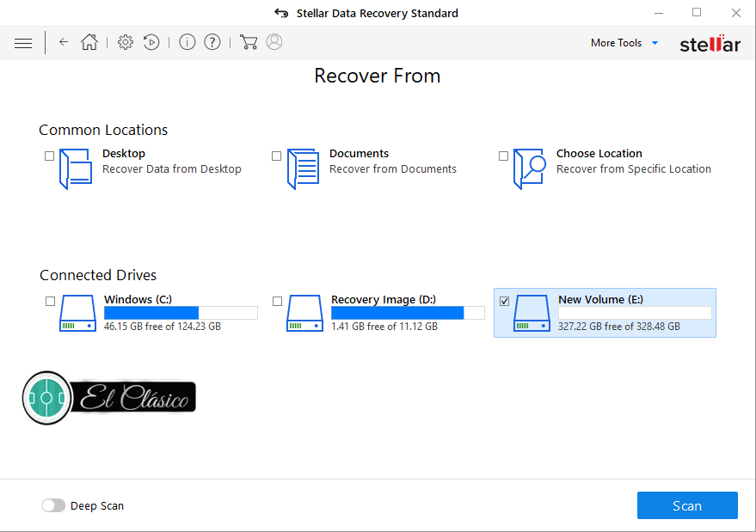756x532 pixels.
Task: Enable the Deep Scan toggle
Action: [x=53, y=505]
